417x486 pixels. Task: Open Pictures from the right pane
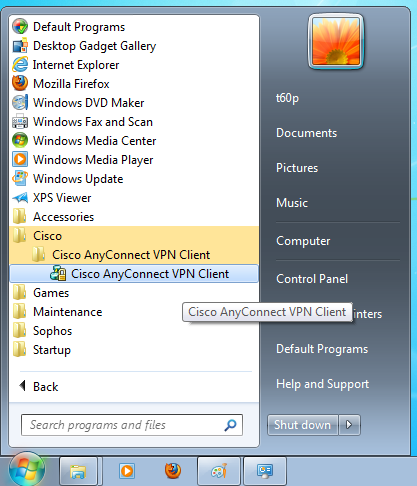coord(297,168)
